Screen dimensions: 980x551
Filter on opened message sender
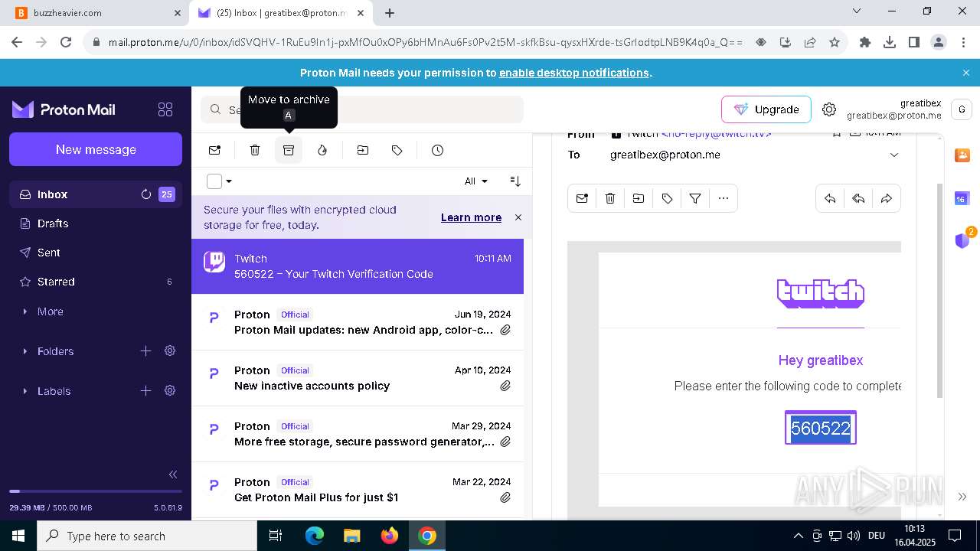tap(695, 198)
